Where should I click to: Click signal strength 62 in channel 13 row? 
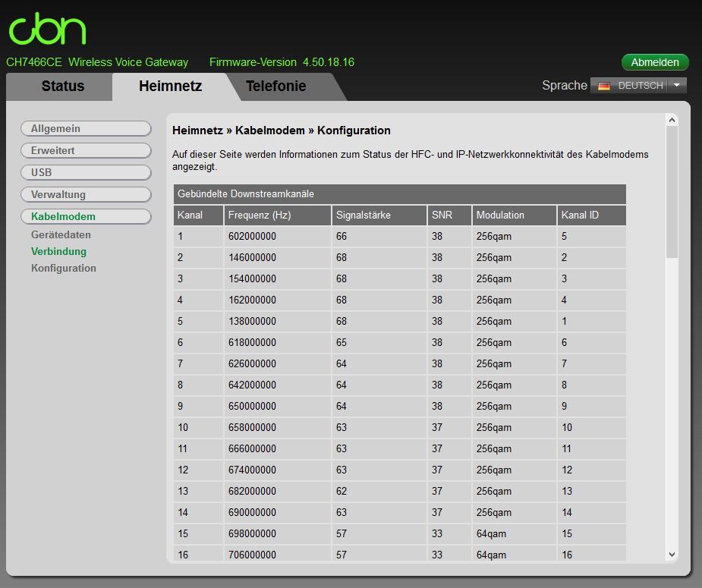[x=342, y=492]
